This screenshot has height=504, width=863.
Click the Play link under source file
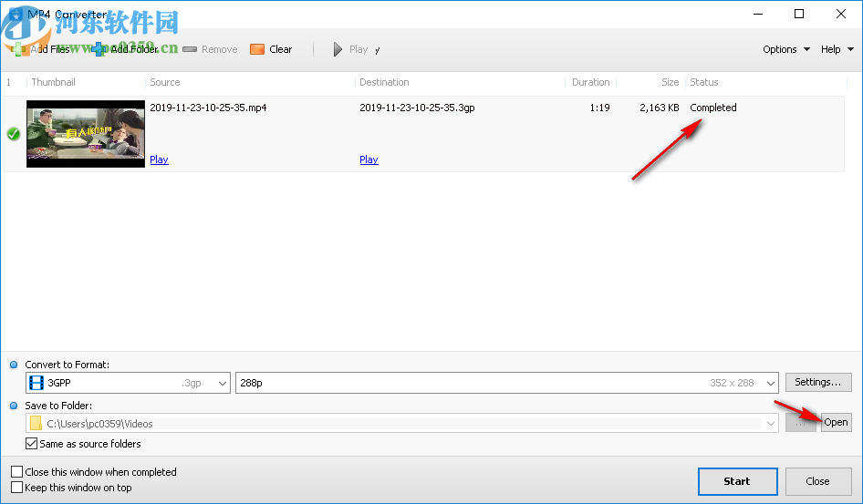(159, 159)
